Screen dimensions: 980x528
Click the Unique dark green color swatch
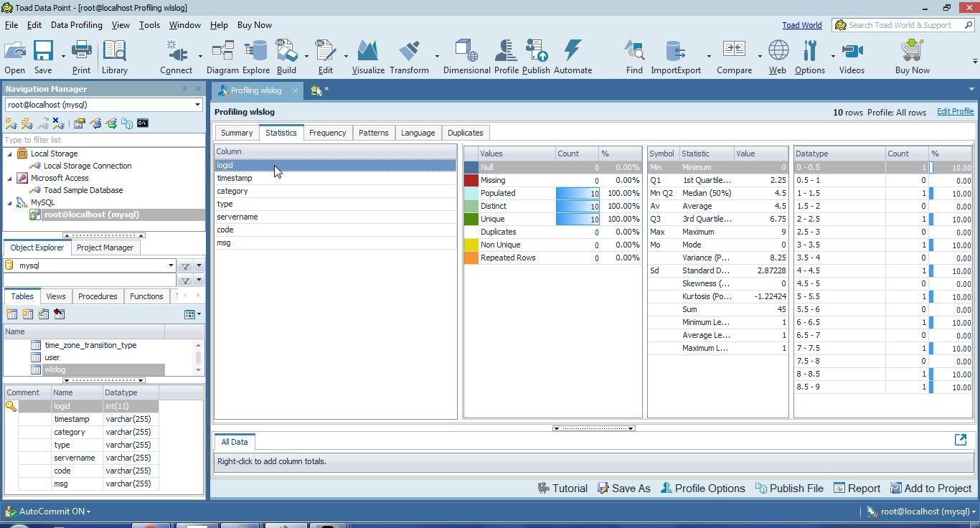(x=471, y=219)
